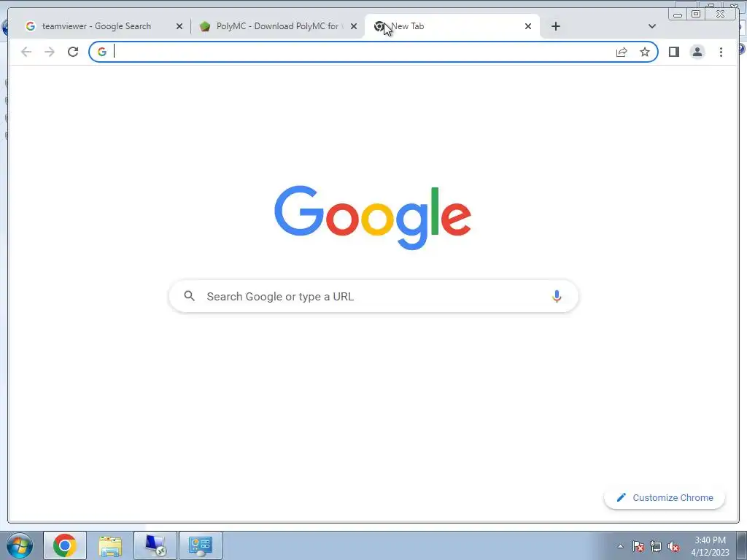Viewport: 747px width, 560px height.
Task: Open a new tab with plus button
Action: pyautogui.click(x=555, y=26)
